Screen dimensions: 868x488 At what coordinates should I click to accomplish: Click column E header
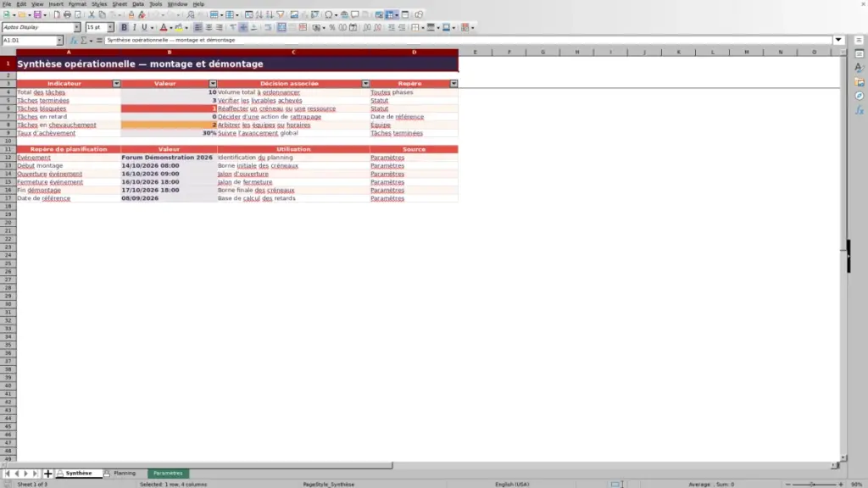point(475,52)
